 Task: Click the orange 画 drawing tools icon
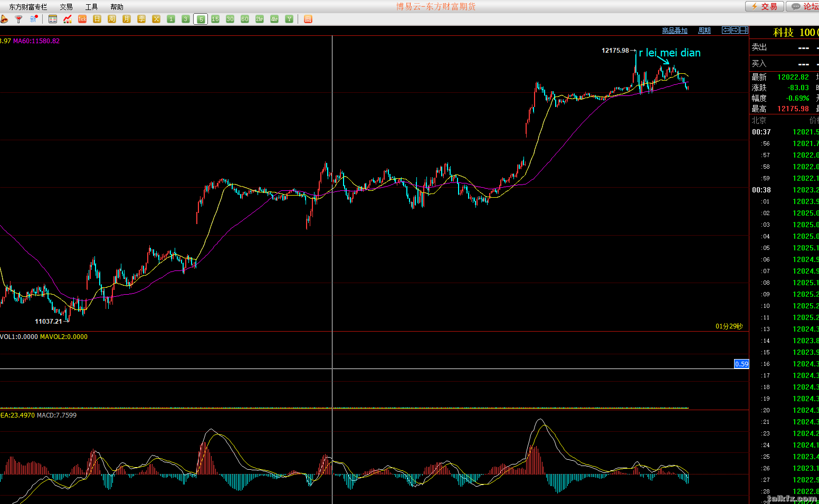[x=308, y=19]
